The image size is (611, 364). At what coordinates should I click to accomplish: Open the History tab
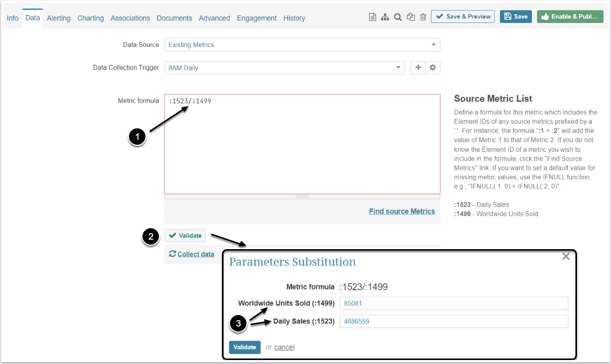pyautogui.click(x=294, y=18)
